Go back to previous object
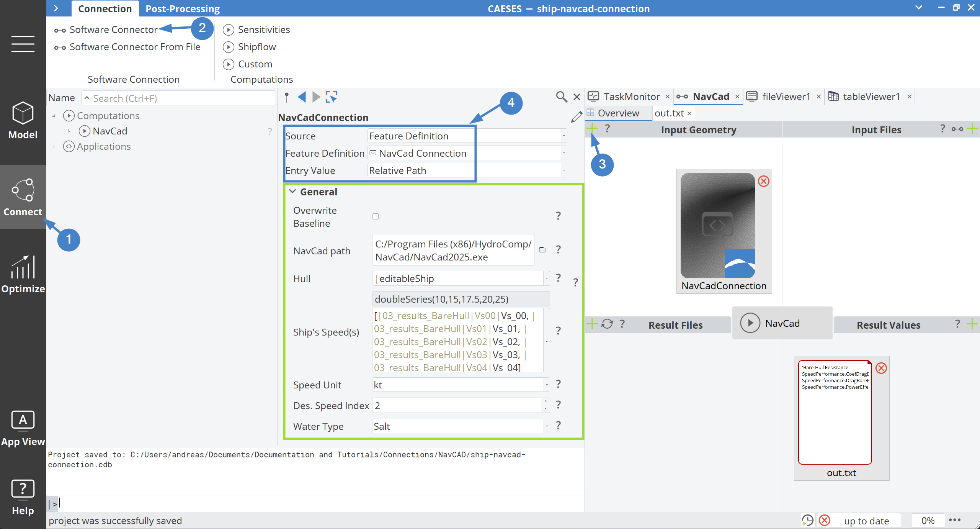Screen dimensions: 980x529 click(x=302, y=97)
